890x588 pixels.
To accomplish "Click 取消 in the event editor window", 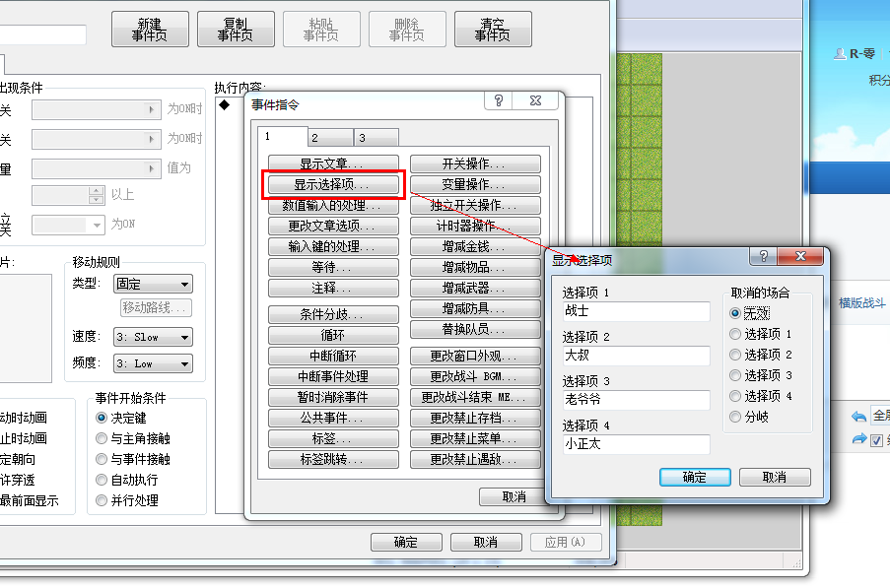I will click(486, 542).
